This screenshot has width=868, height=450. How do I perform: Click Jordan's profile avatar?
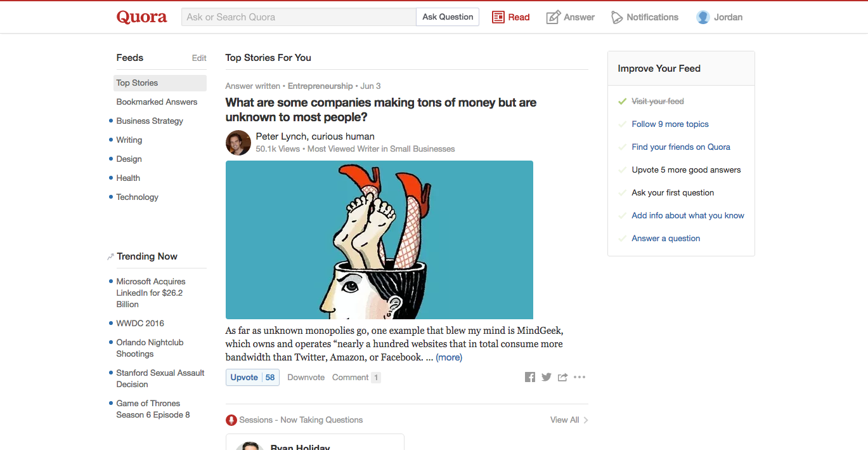pyautogui.click(x=703, y=17)
